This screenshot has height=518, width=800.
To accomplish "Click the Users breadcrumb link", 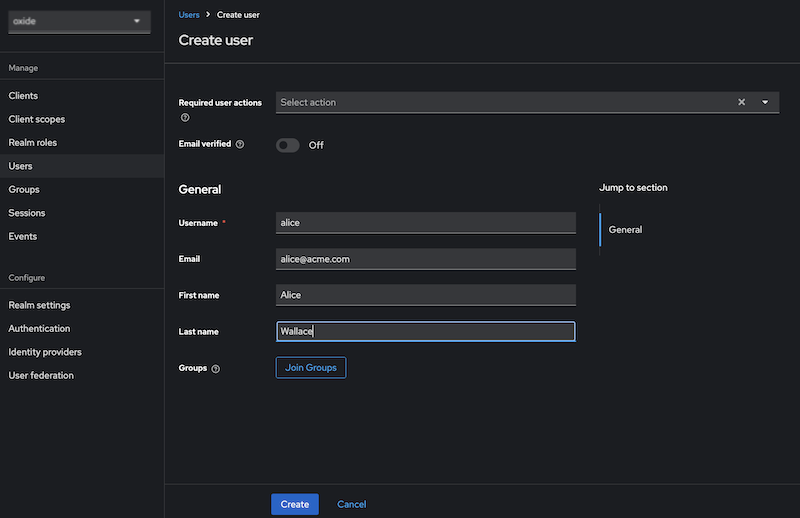I will (x=188, y=15).
